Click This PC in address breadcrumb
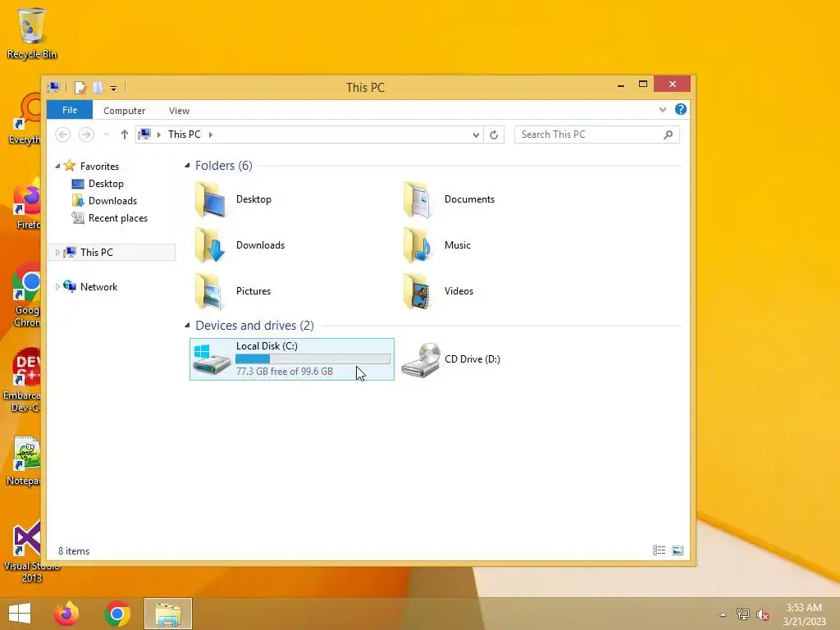This screenshot has width=840, height=630. click(185, 135)
